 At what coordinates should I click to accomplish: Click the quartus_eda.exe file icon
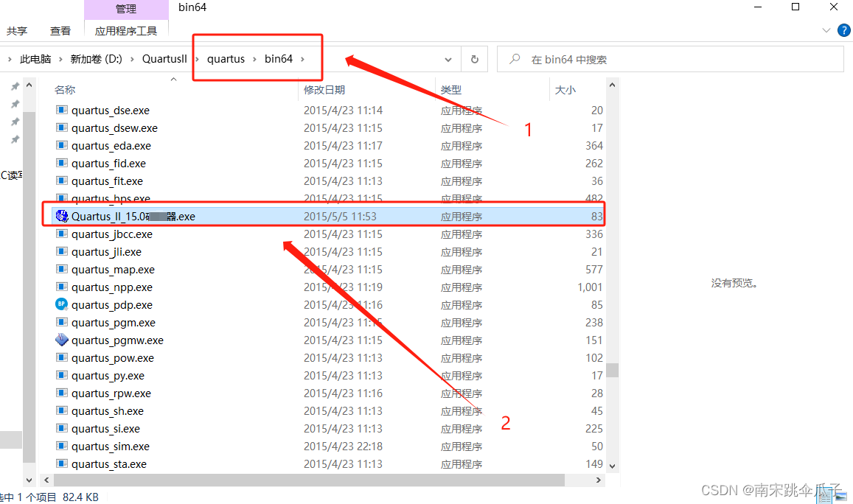coord(62,145)
